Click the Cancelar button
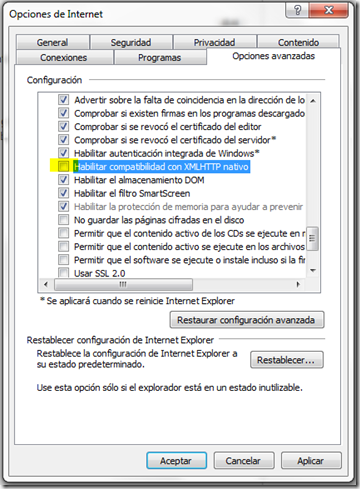 (x=243, y=461)
